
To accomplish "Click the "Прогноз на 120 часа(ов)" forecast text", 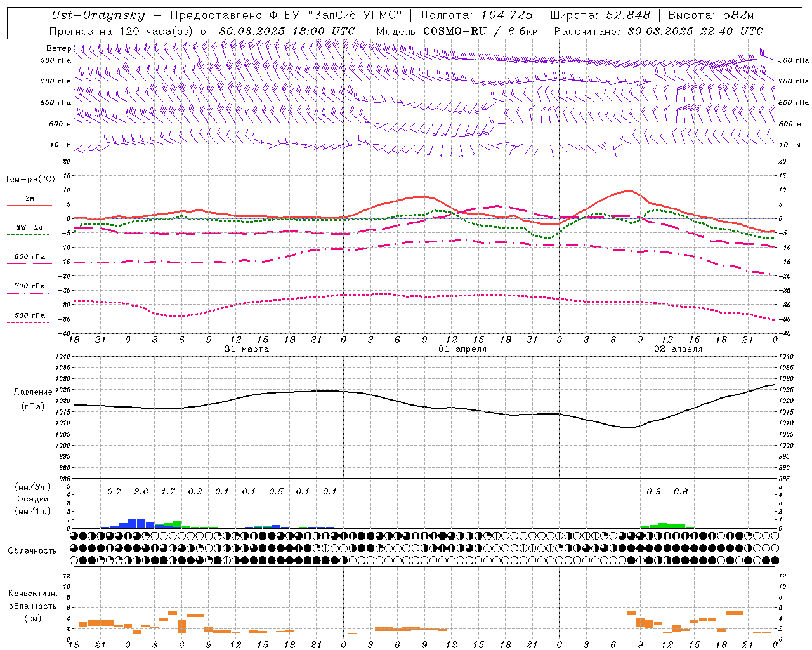I will 122,31.
